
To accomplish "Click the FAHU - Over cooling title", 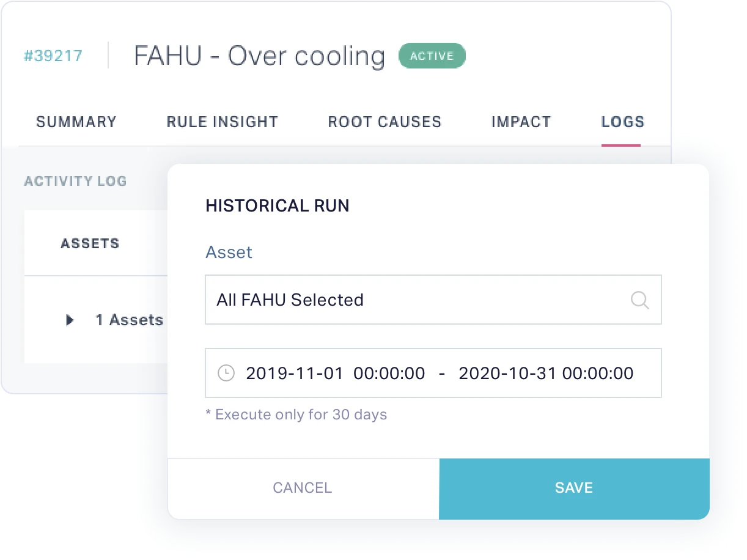I will coord(259,56).
